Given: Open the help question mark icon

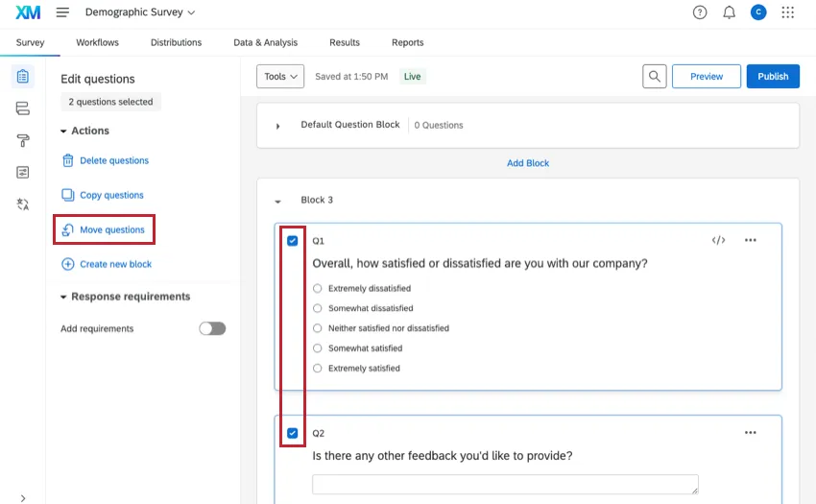Looking at the screenshot, I should (x=700, y=12).
